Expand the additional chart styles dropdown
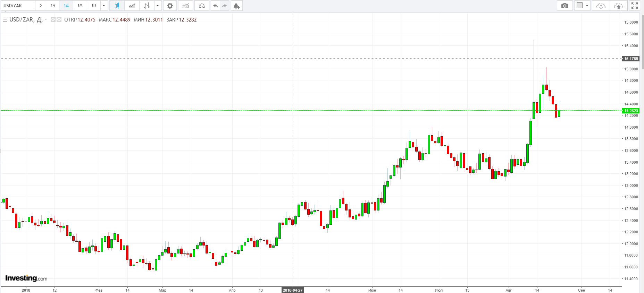Screen dimensions: 644x293 tap(158, 6)
